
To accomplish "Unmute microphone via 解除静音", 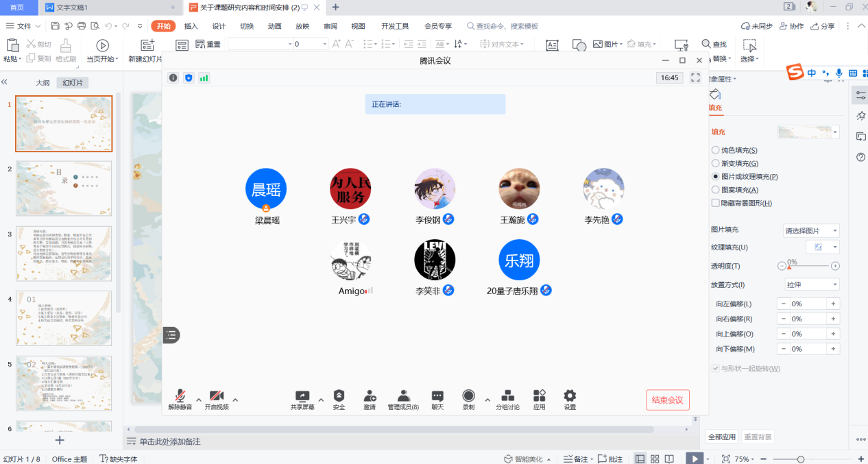I will click(180, 397).
